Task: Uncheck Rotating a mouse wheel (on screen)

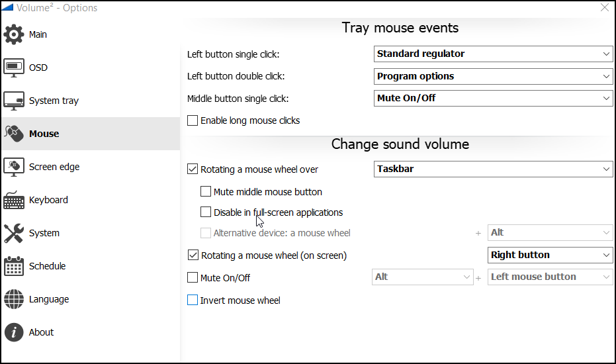Action: (193, 255)
